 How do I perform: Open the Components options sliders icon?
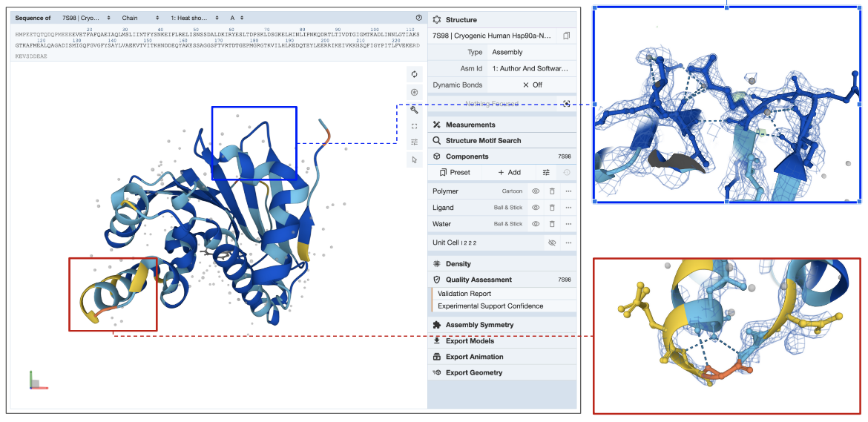pos(546,172)
